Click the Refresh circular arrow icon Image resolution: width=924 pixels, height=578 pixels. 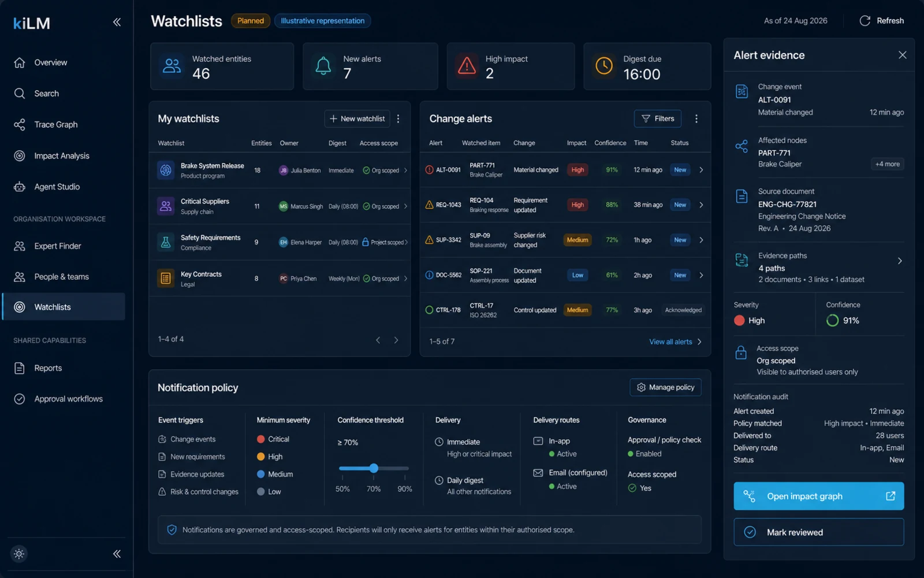(x=865, y=21)
